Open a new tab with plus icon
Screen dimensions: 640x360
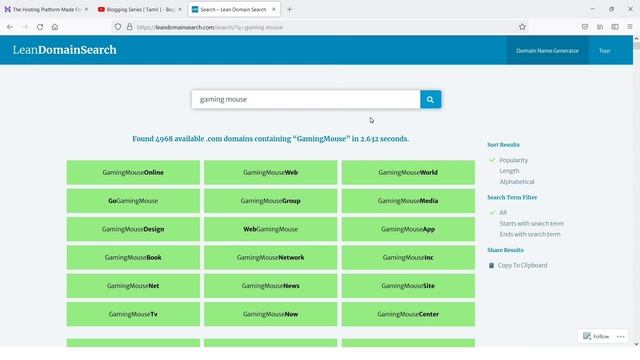(289, 9)
